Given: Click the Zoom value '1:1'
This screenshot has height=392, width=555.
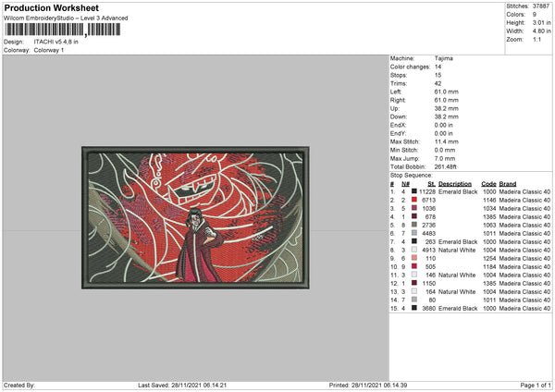Looking at the screenshot, I should pos(536,39).
